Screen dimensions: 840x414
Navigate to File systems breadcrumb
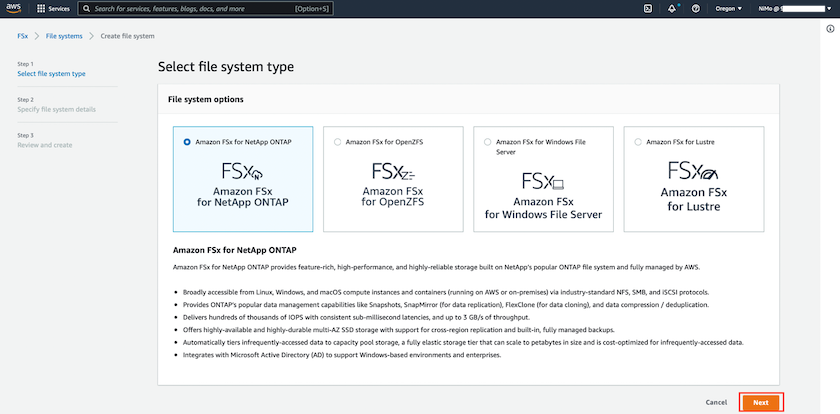[62, 35]
